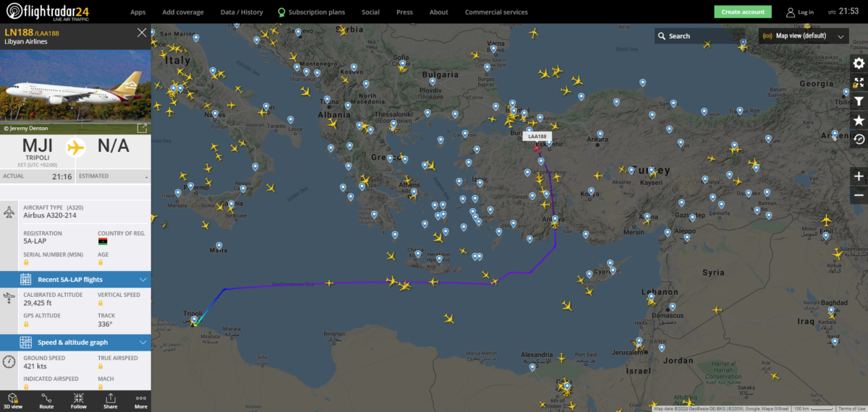This screenshot has width=868, height=412.
Task: Zoom out with the minus button
Action: coord(859,195)
